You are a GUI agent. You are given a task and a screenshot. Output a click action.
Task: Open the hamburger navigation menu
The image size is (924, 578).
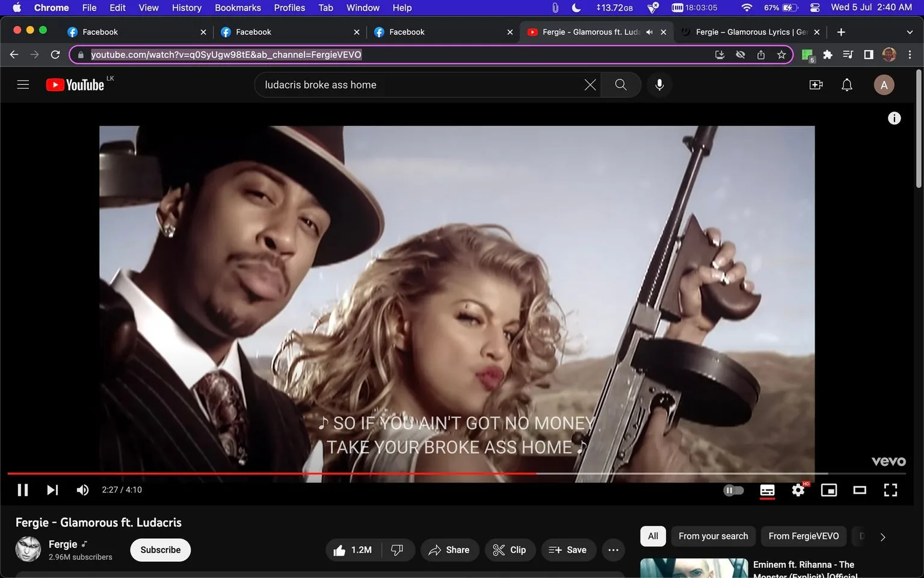(23, 84)
